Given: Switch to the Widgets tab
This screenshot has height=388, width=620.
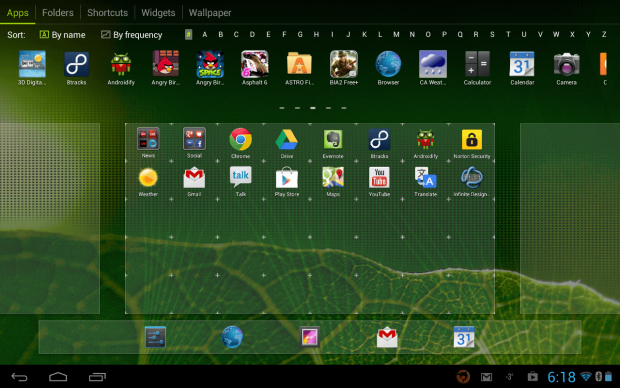Looking at the screenshot, I should tap(158, 13).
